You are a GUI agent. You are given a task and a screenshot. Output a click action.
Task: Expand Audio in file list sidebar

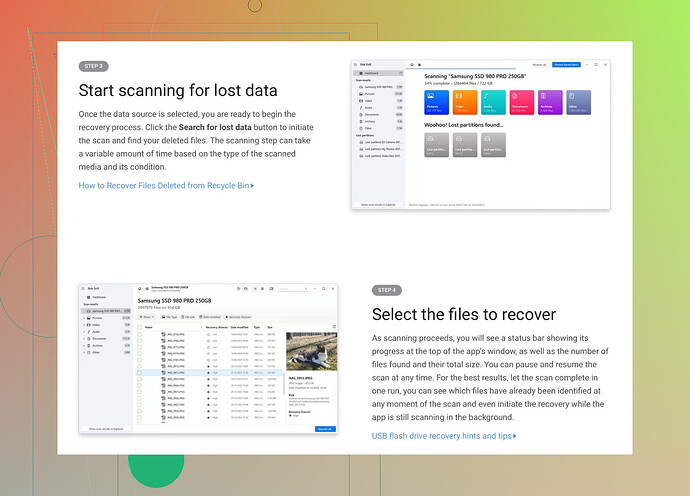(x=84, y=332)
